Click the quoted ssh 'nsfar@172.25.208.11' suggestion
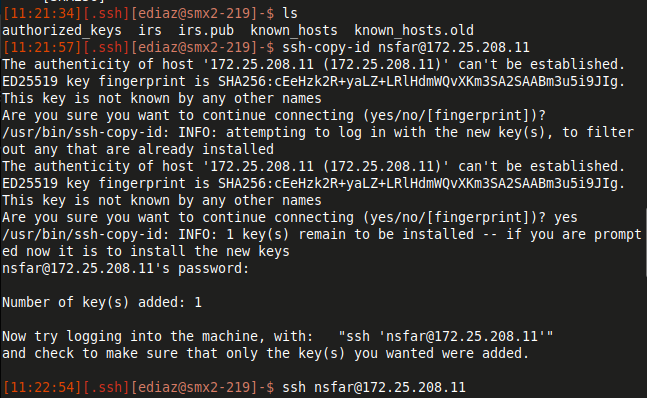Screen dimensions: 647x398 [x=446, y=337]
